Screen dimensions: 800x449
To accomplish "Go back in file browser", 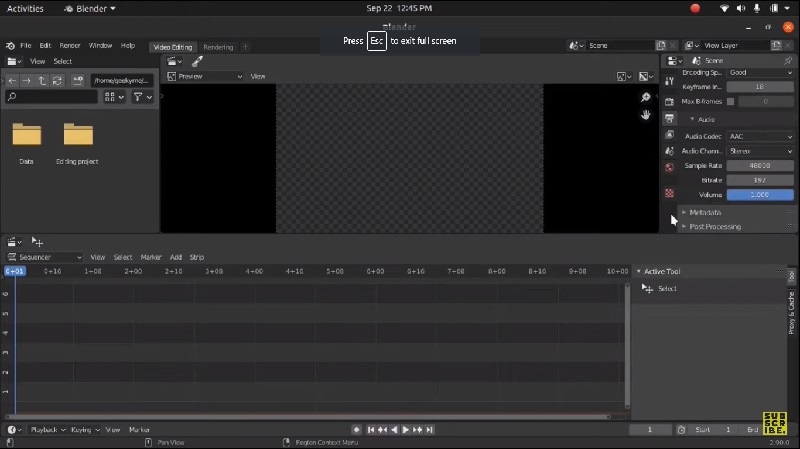I will (x=12, y=81).
